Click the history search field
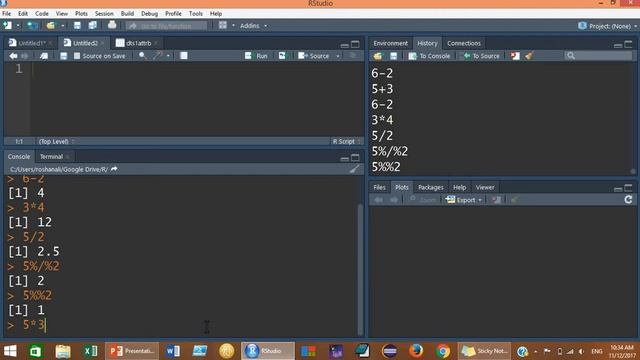 click(598, 56)
